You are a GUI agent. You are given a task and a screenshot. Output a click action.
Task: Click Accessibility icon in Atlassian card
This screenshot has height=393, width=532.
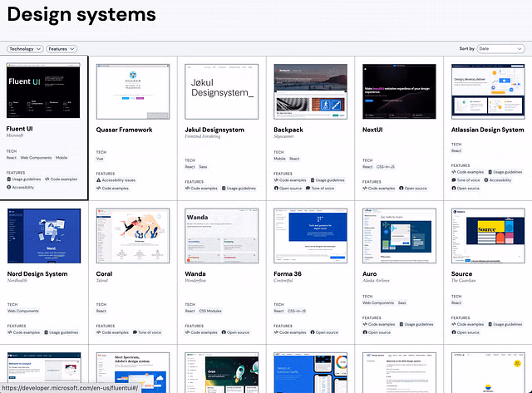(486, 180)
